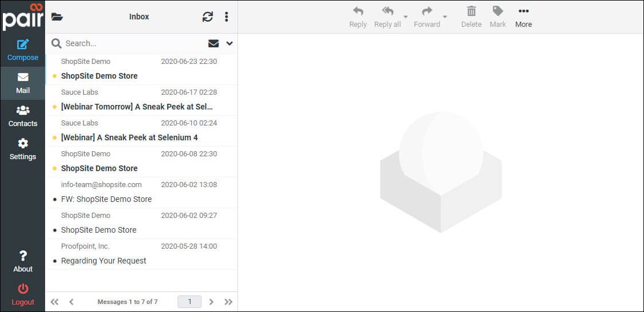Jump to the last page of messages
Image resolution: width=644 pixels, height=312 pixels.
[x=228, y=302]
